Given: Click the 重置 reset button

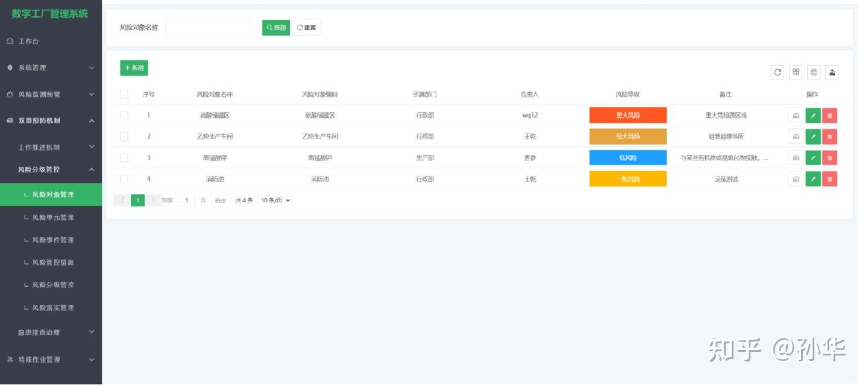Looking at the screenshot, I should [x=306, y=28].
